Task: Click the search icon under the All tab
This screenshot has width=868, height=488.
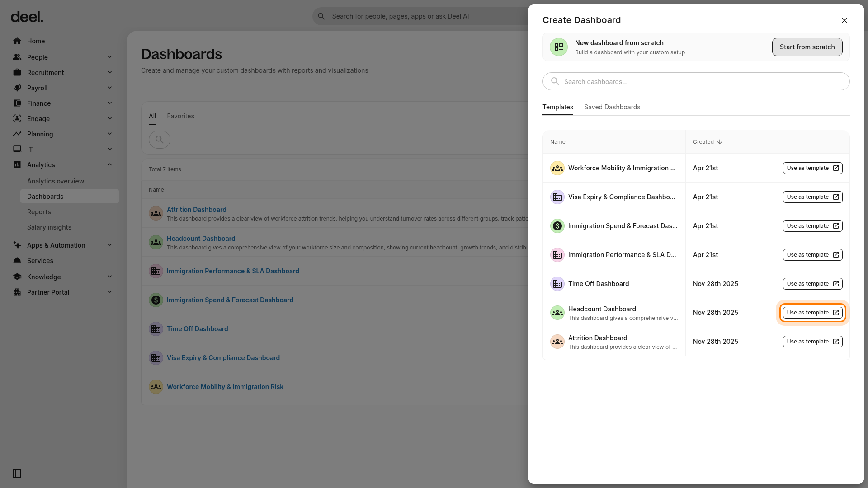Action: tap(160, 140)
